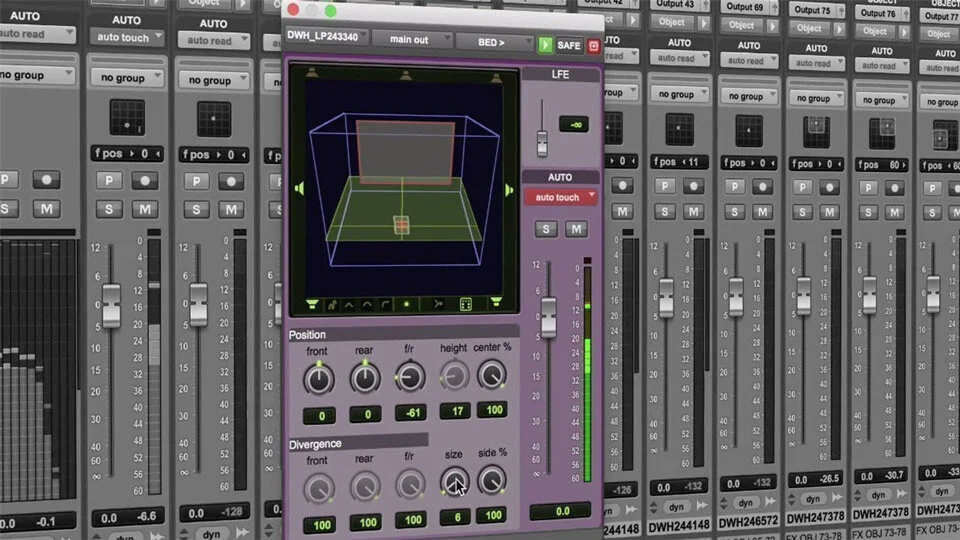Viewport: 960px width, 540px height.
Task: Record-arm the Output 75 channel
Action: (x=830, y=187)
